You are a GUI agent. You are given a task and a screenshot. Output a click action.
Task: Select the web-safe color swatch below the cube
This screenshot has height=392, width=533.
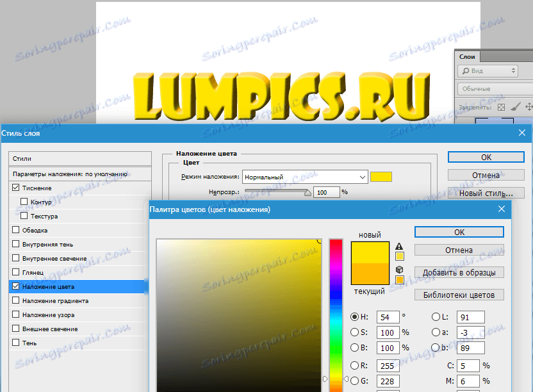[400, 280]
